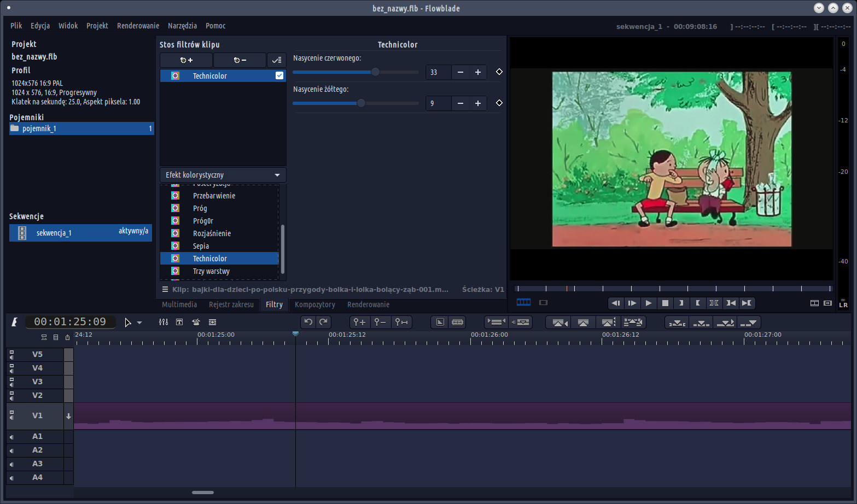Increase Nasycenie żółtego with plus button
857x504 pixels.
[x=478, y=103]
